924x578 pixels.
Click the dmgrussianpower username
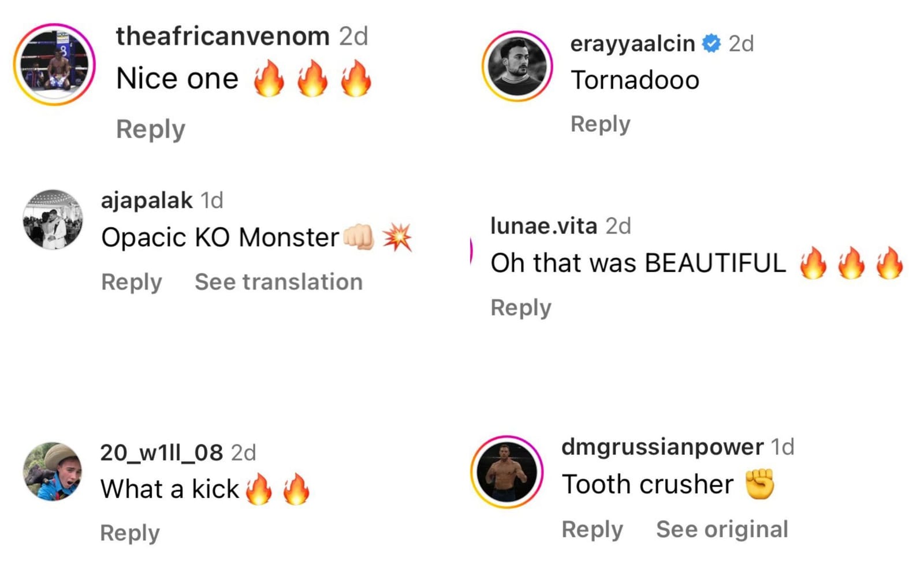pos(662,447)
